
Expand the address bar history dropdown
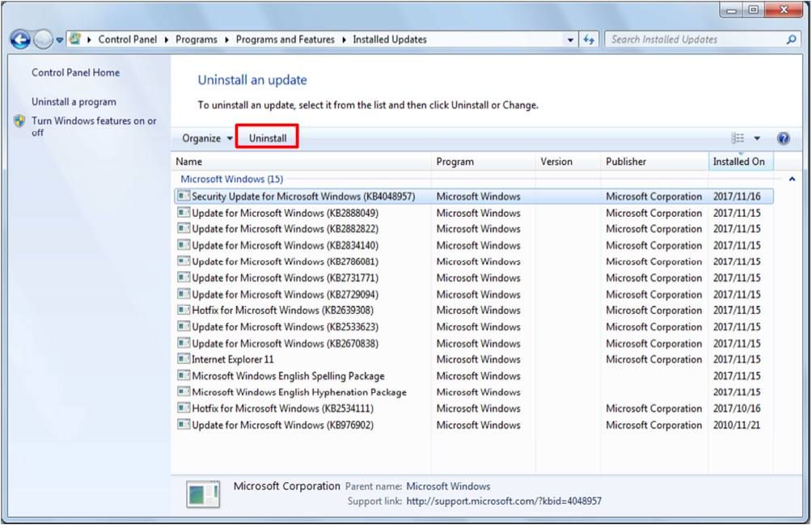pos(570,40)
